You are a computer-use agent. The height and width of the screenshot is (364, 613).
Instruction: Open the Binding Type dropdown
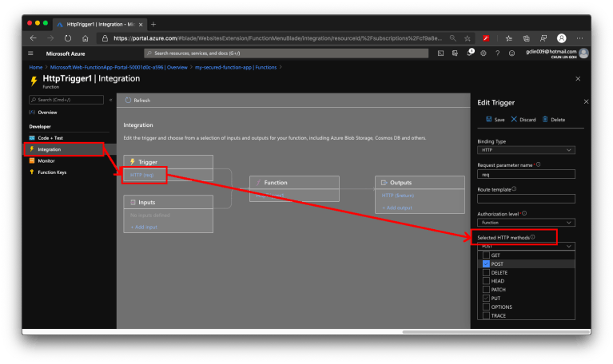click(526, 150)
